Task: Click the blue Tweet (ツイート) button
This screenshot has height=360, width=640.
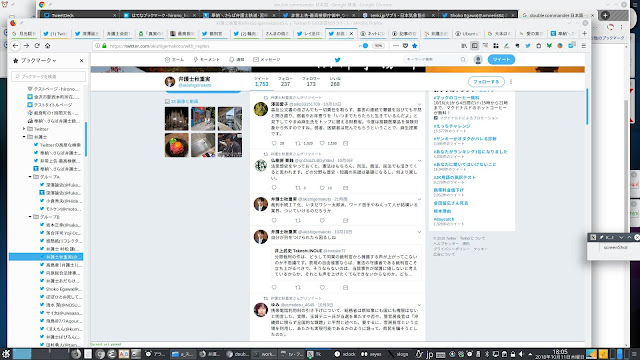Action: 501,60
